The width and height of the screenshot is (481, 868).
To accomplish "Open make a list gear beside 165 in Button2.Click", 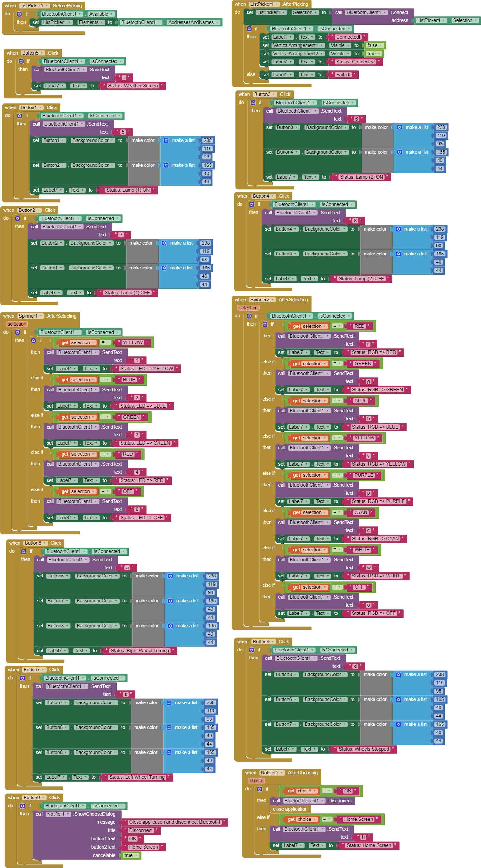I will [x=164, y=268].
